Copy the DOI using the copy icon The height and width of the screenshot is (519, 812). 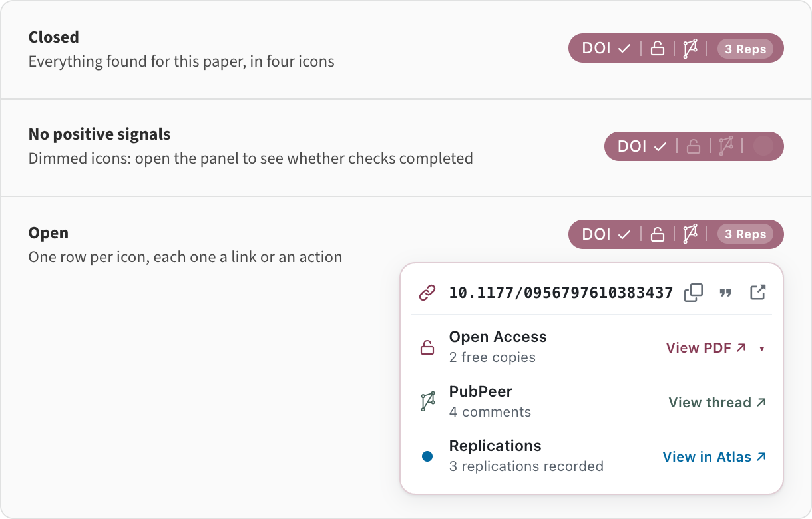click(694, 293)
